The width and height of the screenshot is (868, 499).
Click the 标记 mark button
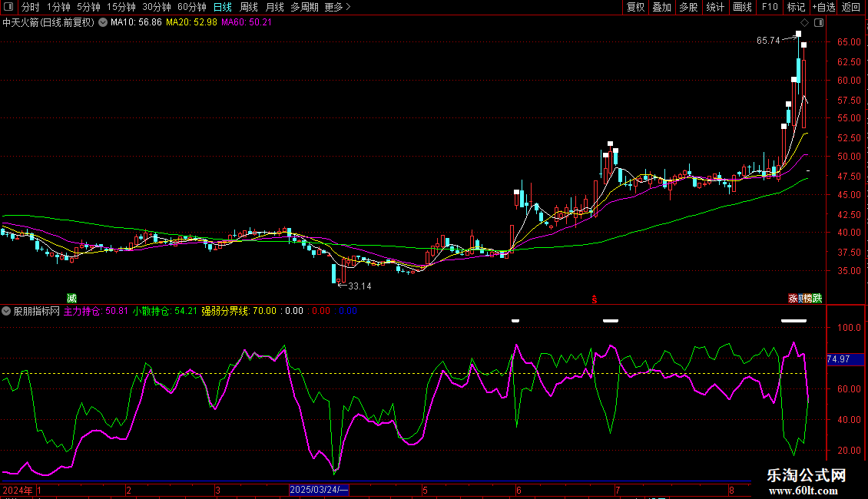(x=796, y=7)
